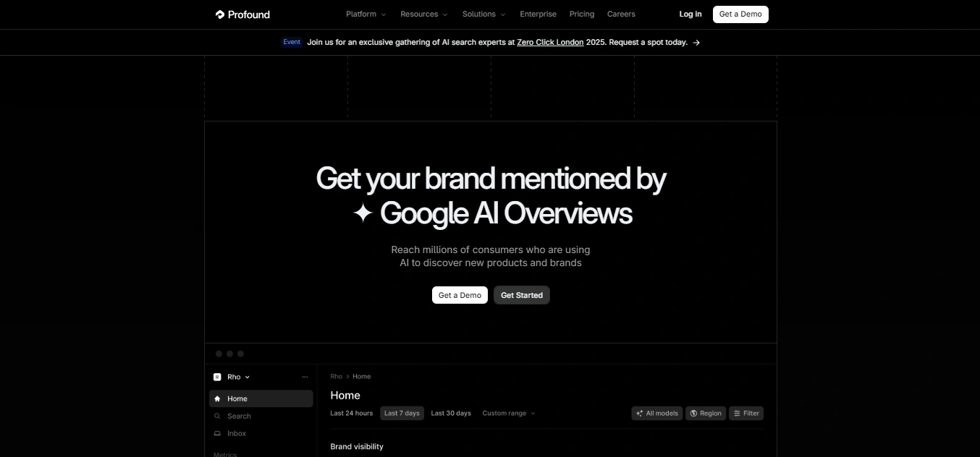
Task: Click the Event badge in the banner
Action: click(x=292, y=42)
